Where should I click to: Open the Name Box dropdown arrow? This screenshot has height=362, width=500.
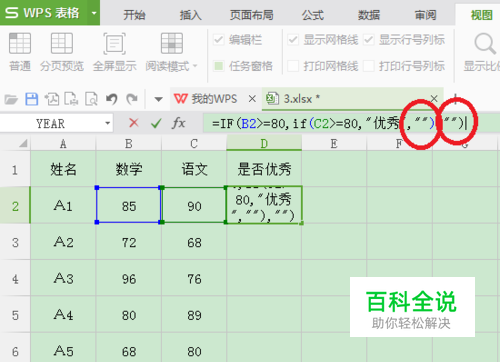point(108,123)
